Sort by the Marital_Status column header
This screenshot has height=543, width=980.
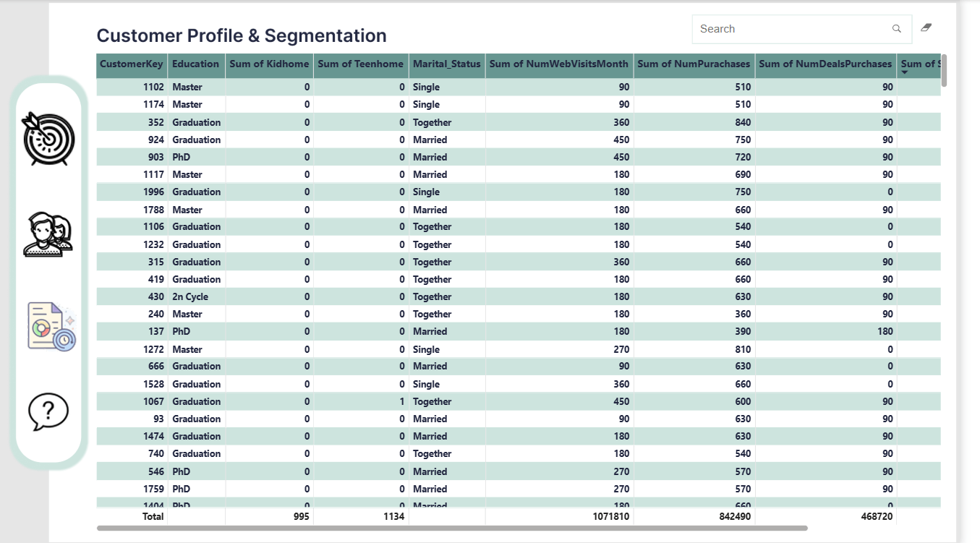446,64
